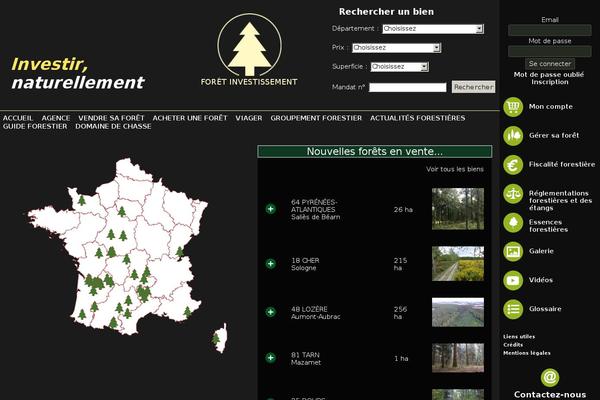Open the Salies de Béarn forest thumbnail
600x400 pixels.
(x=458, y=209)
